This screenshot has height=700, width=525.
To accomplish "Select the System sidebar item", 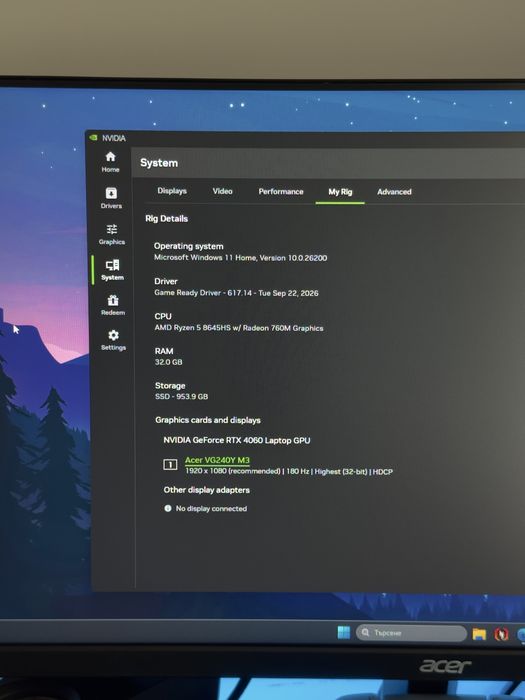I will [112, 270].
